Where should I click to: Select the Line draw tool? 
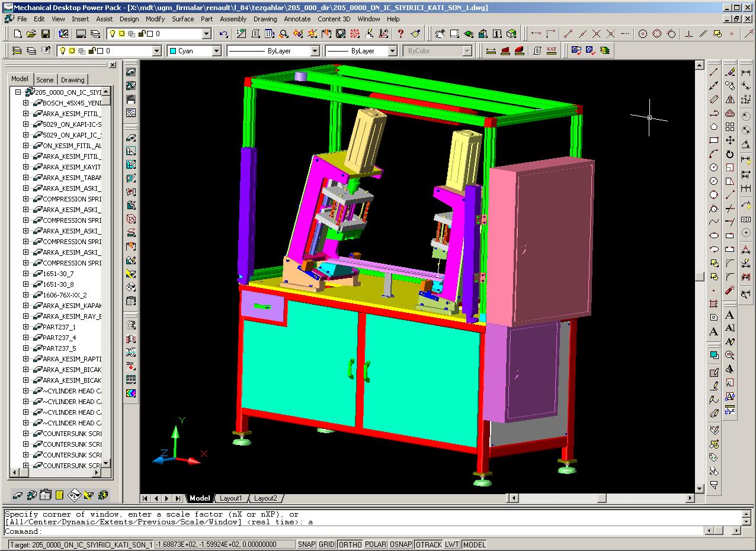(714, 72)
